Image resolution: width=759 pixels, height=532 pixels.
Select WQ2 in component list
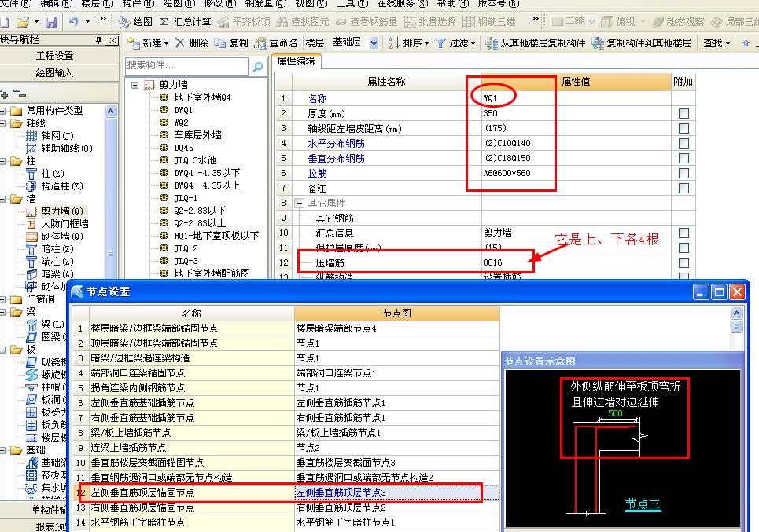pyautogui.click(x=182, y=123)
